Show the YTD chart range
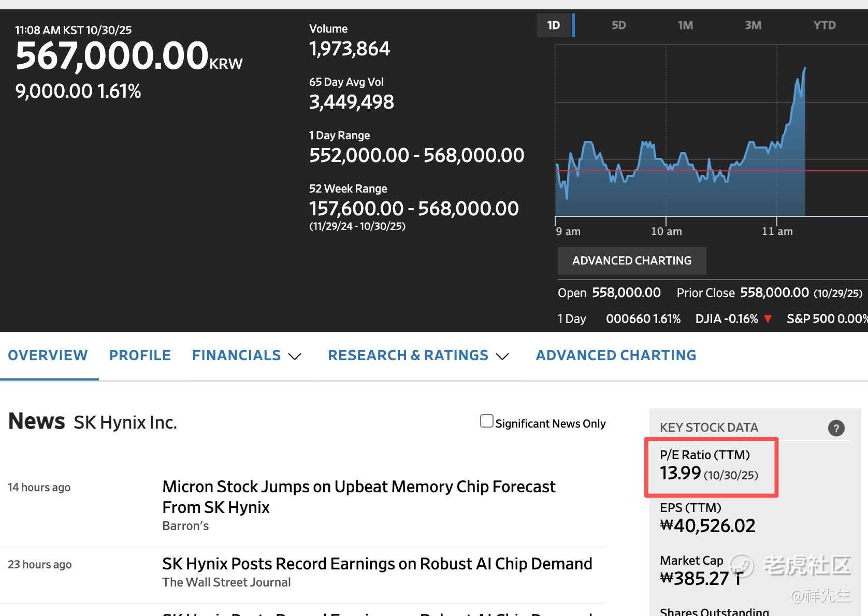Image resolution: width=868 pixels, height=616 pixels. 824,25
